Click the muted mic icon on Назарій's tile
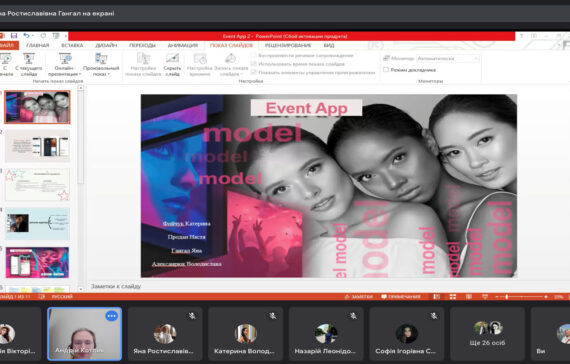 click(353, 316)
